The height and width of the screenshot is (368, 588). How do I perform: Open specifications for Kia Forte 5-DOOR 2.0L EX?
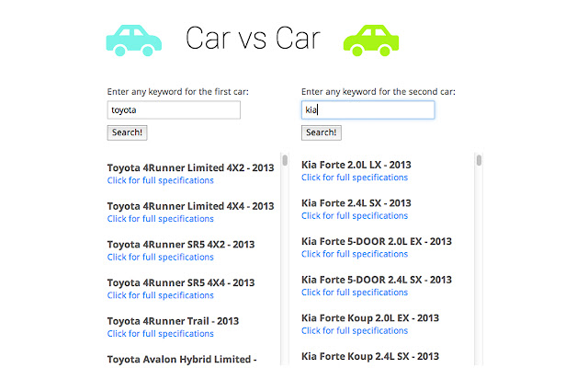[x=355, y=254]
